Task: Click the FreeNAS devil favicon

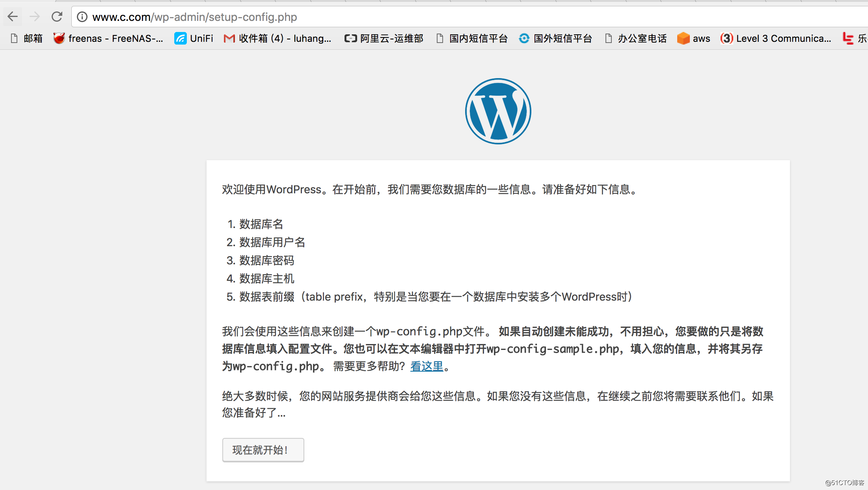Action: [59, 38]
